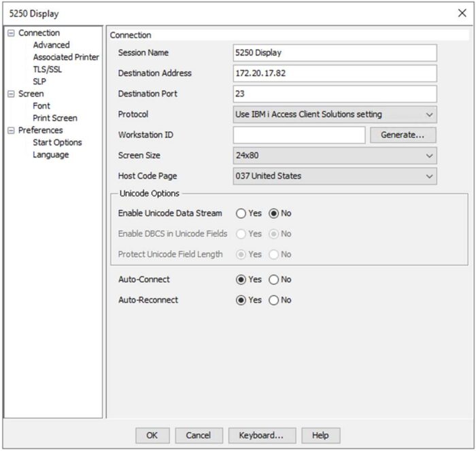Open the Protocol dropdown
Image resolution: width=476 pixels, height=452 pixels.
(335, 115)
